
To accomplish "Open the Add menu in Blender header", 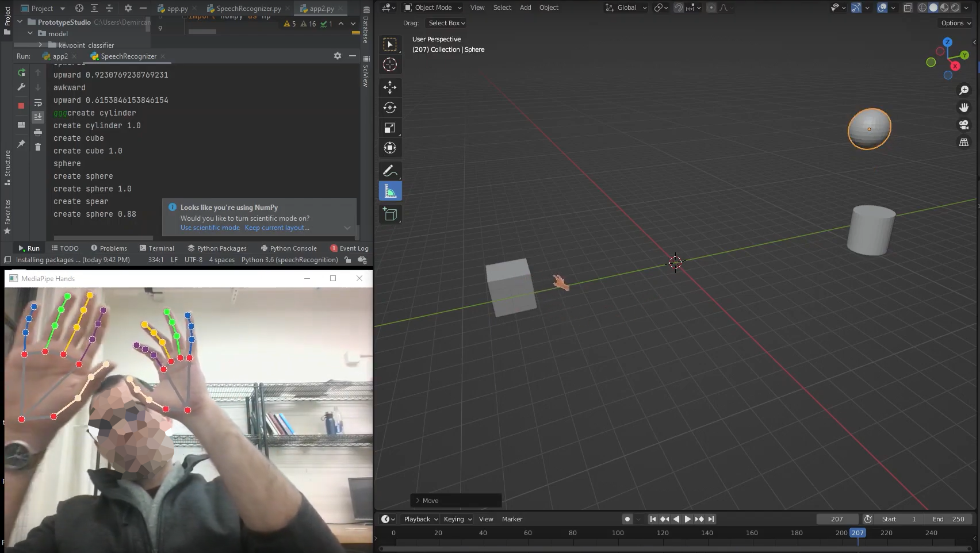I will pyautogui.click(x=525, y=7).
